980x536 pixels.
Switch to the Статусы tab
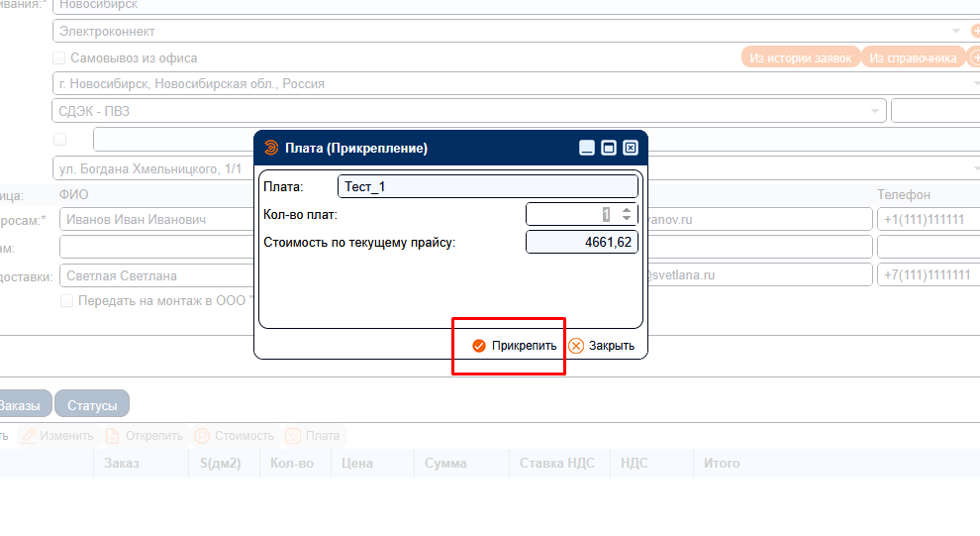92,404
